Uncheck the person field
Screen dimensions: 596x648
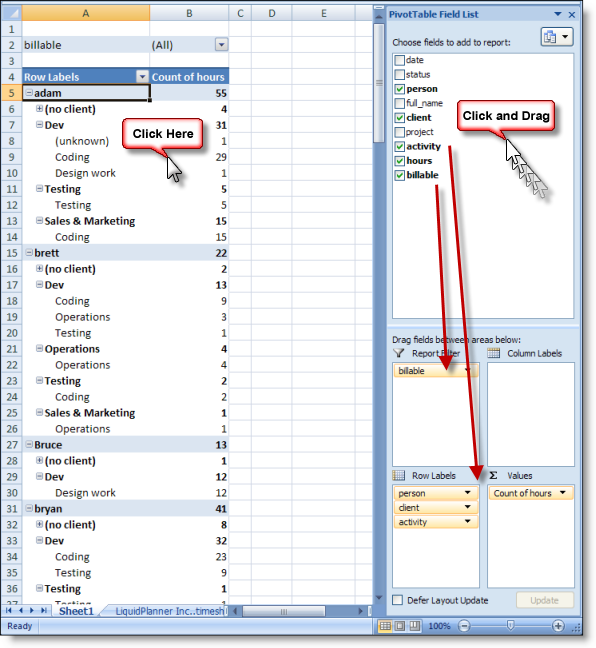[399, 89]
